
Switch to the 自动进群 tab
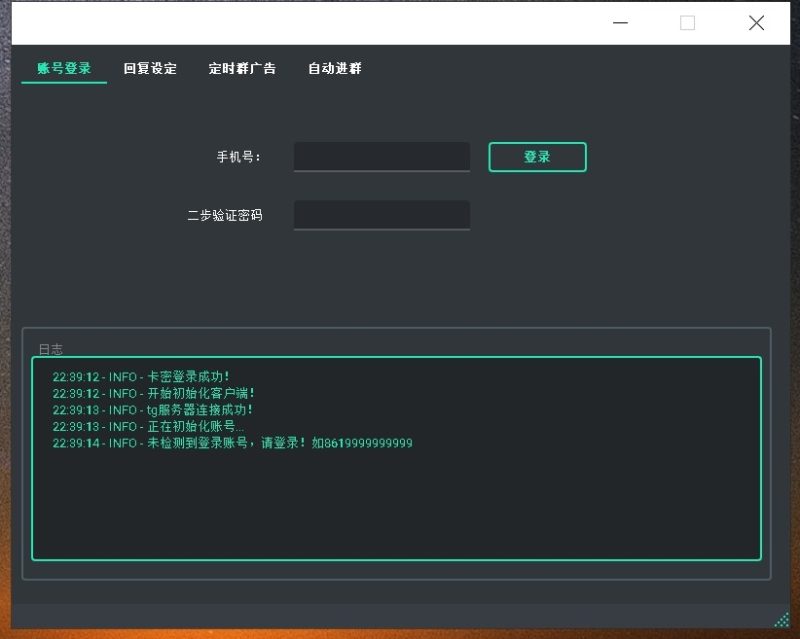[336, 69]
